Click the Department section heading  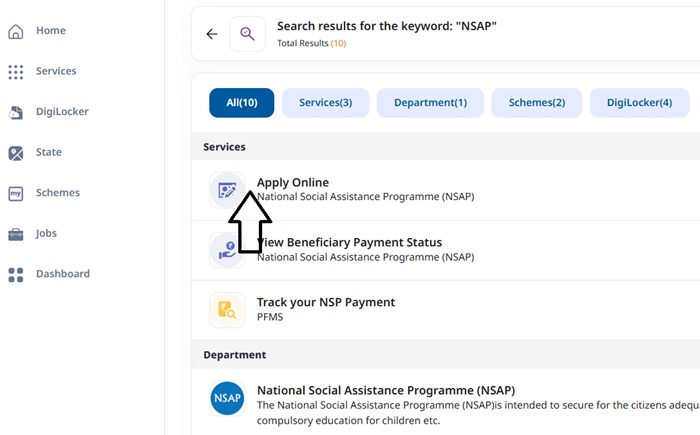click(x=235, y=355)
